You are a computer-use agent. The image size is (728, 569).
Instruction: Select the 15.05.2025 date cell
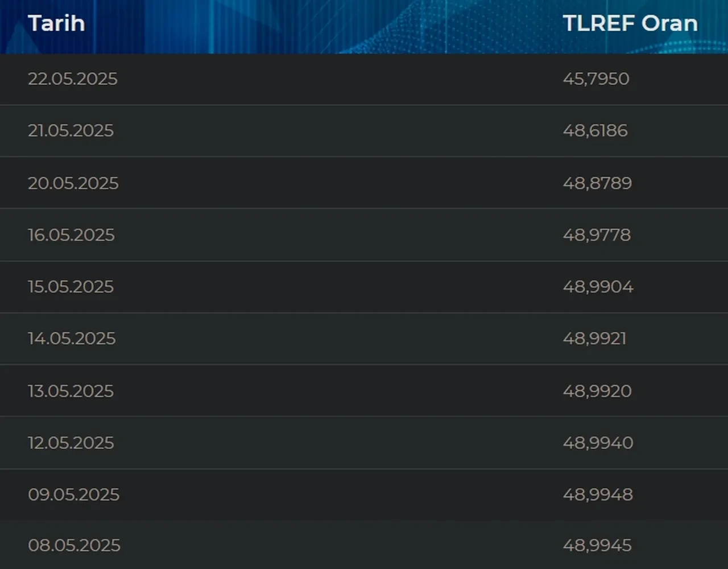tap(71, 287)
